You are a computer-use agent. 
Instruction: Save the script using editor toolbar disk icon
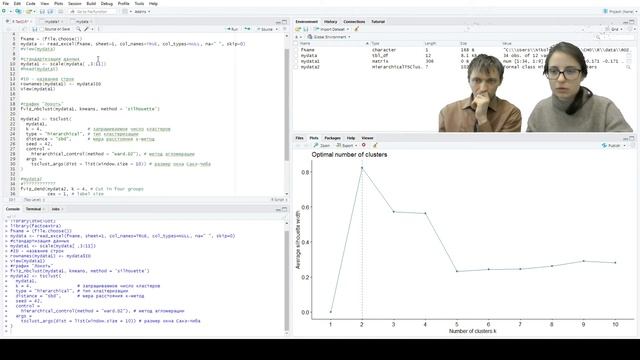(35, 29)
